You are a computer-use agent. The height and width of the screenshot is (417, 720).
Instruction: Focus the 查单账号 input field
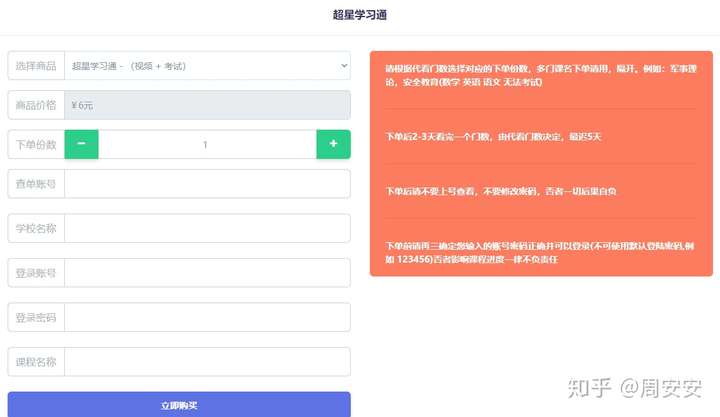[207, 184]
